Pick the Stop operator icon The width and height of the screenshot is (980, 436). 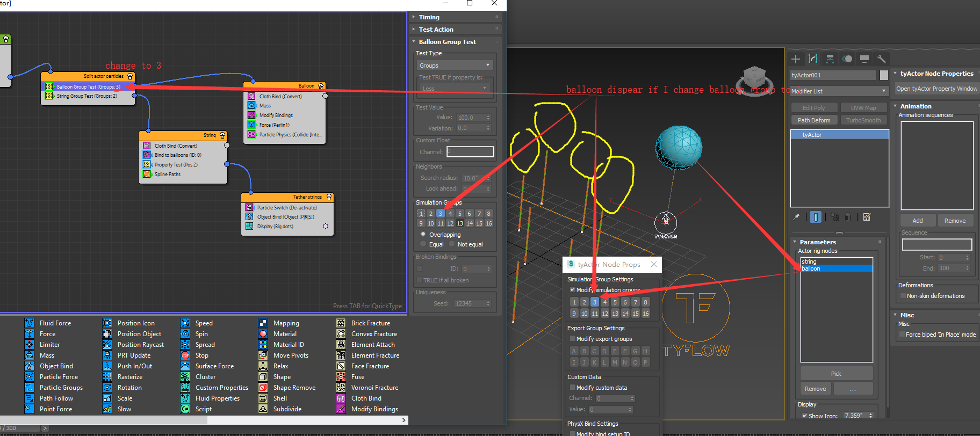(185, 355)
